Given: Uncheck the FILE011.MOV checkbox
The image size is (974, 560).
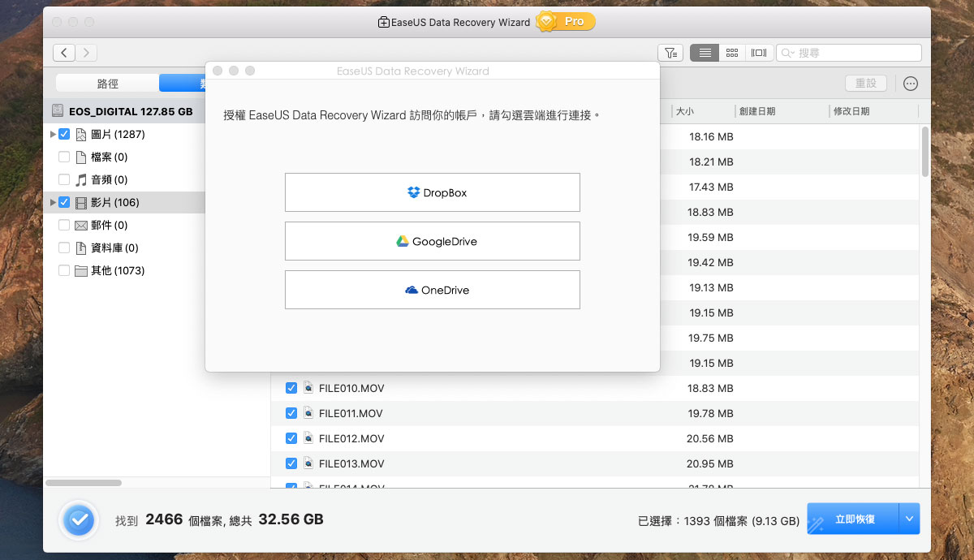Looking at the screenshot, I should (x=291, y=413).
